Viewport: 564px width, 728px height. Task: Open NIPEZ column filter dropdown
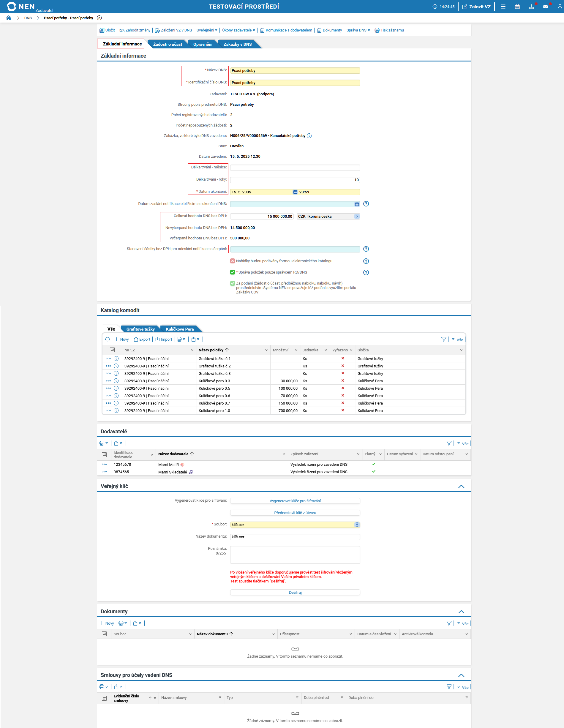(192, 350)
